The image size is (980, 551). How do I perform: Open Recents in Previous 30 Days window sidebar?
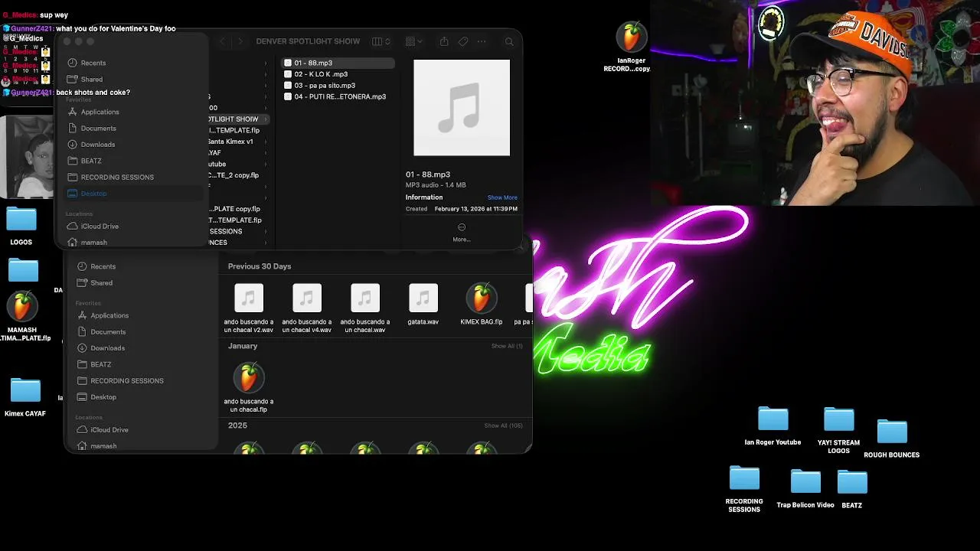[96, 266]
